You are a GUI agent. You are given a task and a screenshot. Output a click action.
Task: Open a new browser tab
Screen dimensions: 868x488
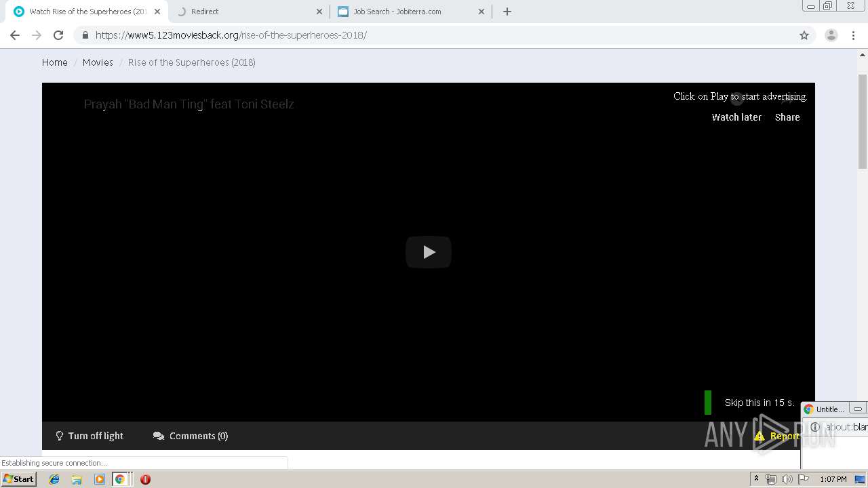(507, 12)
